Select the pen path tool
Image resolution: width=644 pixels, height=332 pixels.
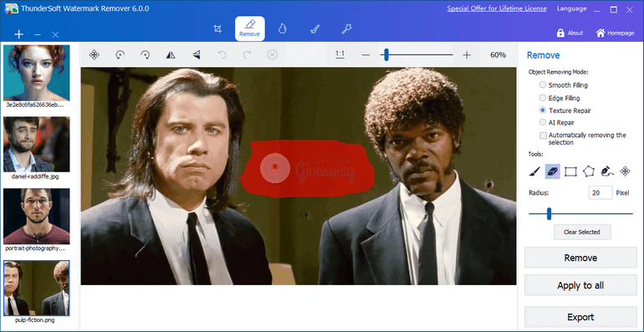click(x=606, y=171)
